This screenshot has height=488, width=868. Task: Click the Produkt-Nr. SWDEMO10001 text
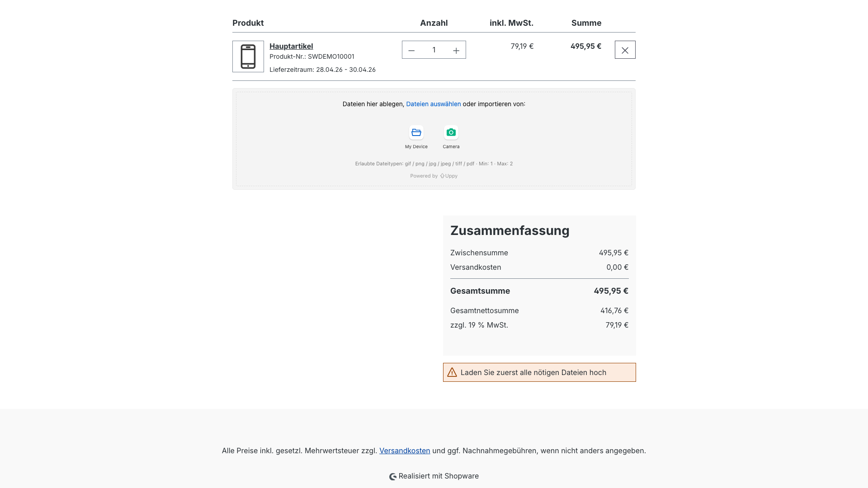pyautogui.click(x=311, y=56)
